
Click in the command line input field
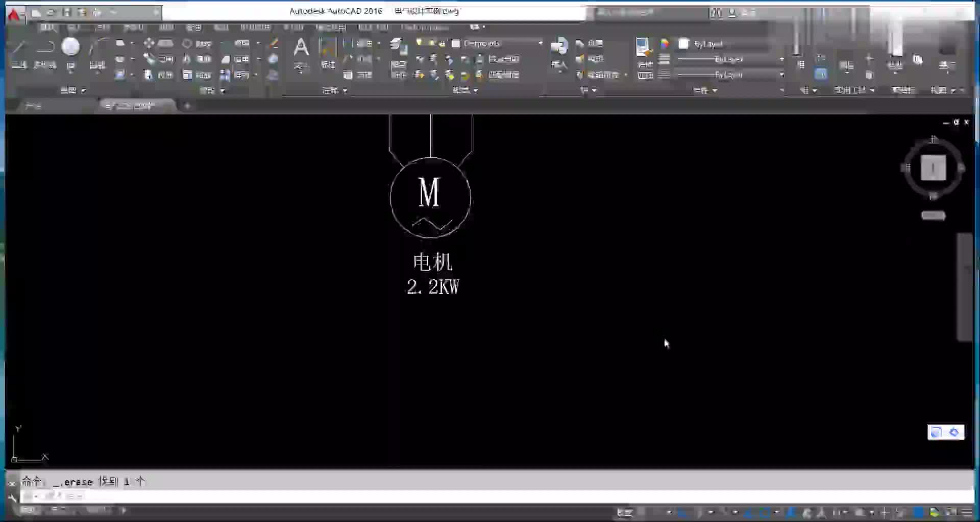pos(498,496)
